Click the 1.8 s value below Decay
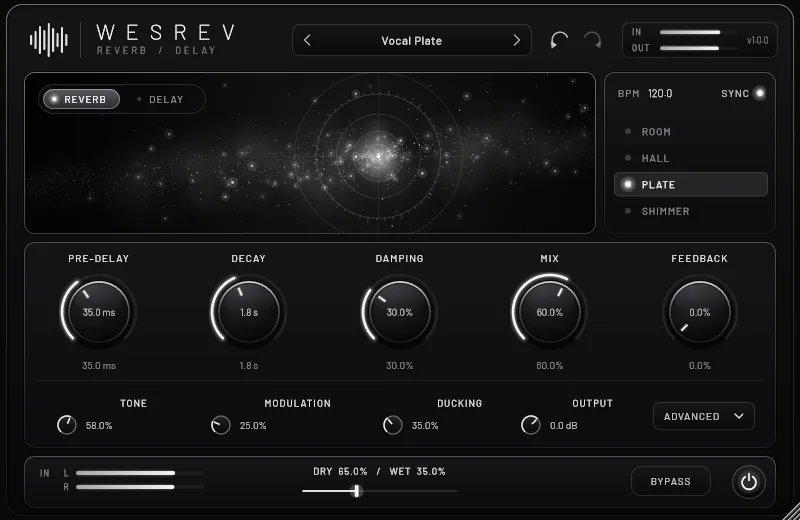The height and width of the screenshot is (520, 800). pos(248,365)
